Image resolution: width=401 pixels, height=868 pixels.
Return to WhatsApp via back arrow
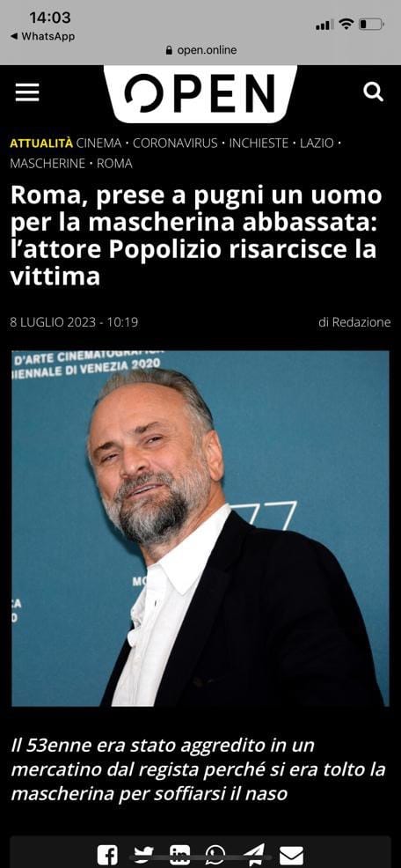point(42,37)
